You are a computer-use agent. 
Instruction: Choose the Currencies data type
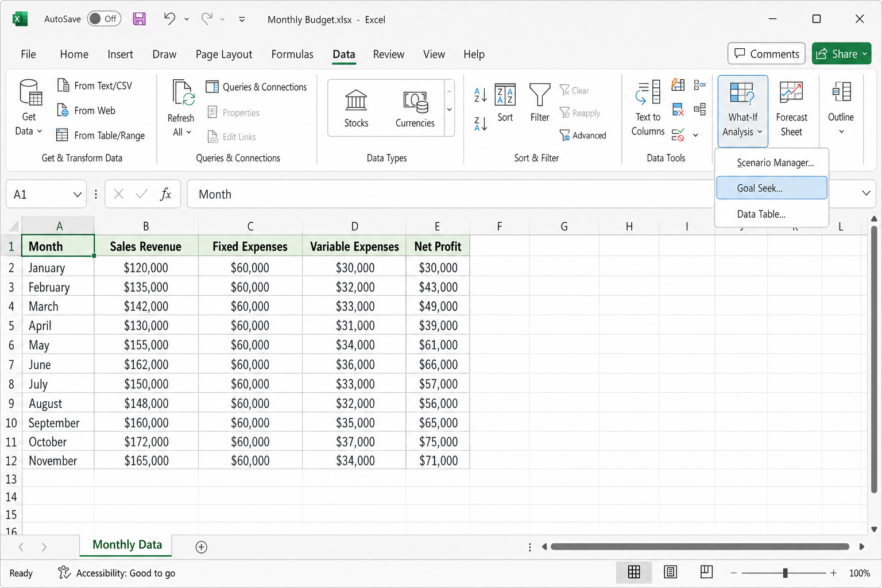click(x=415, y=108)
